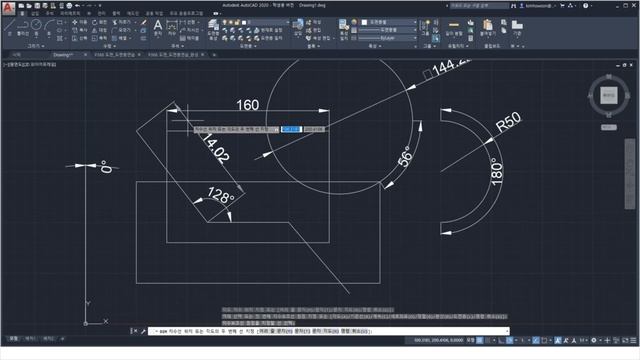Image resolution: width=640 pixels, height=360 pixels.
Task: Click the Match Properties icon
Action: [344, 28]
